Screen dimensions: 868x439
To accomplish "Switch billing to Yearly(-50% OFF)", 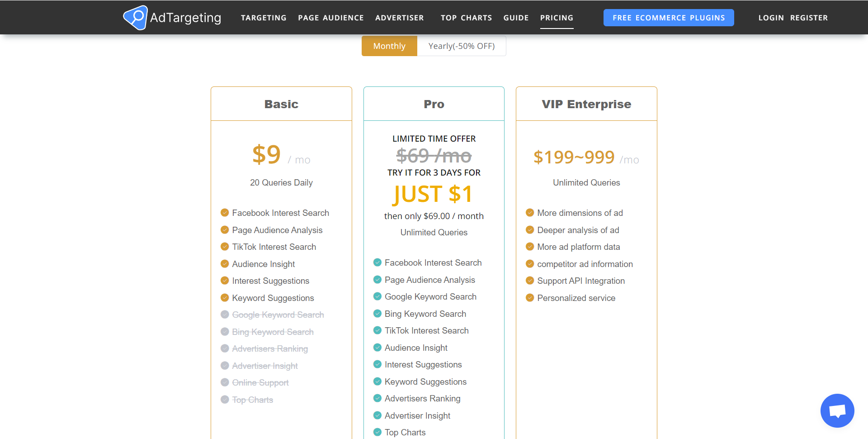I will click(x=462, y=46).
